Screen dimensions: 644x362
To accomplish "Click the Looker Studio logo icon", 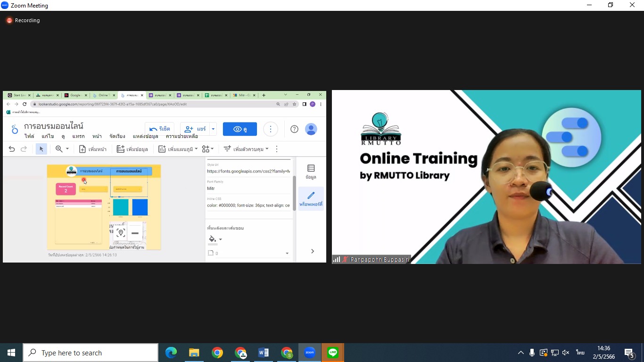I will point(15,129).
